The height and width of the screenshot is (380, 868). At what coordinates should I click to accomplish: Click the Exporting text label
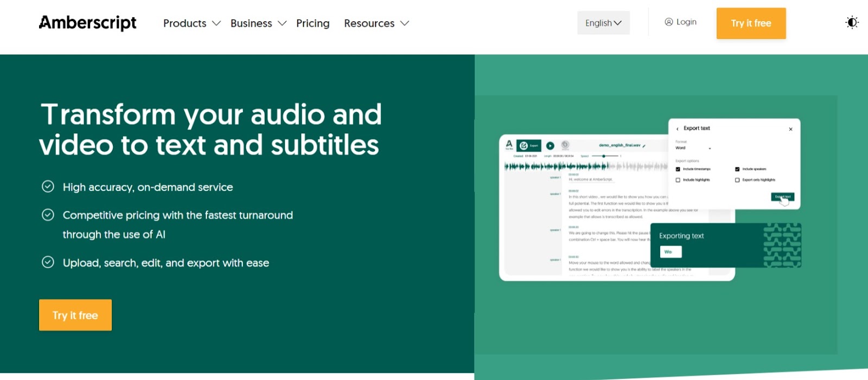pos(681,236)
